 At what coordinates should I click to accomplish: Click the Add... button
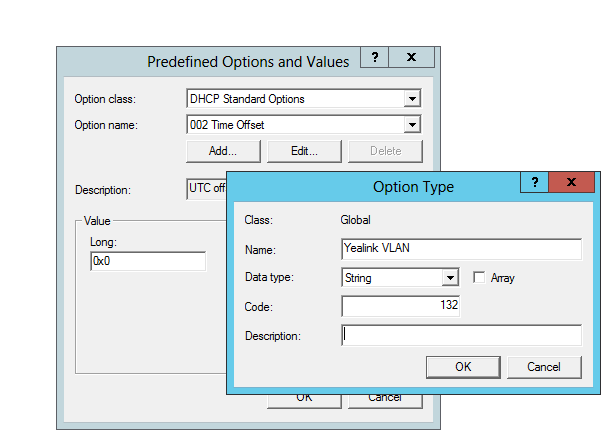223,151
